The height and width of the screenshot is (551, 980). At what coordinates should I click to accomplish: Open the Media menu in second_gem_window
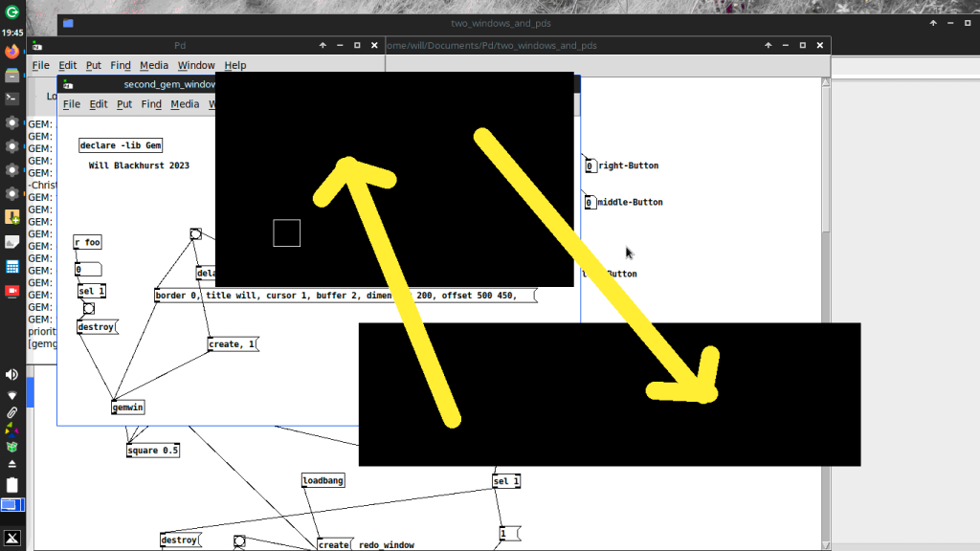click(x=185, y=103)
